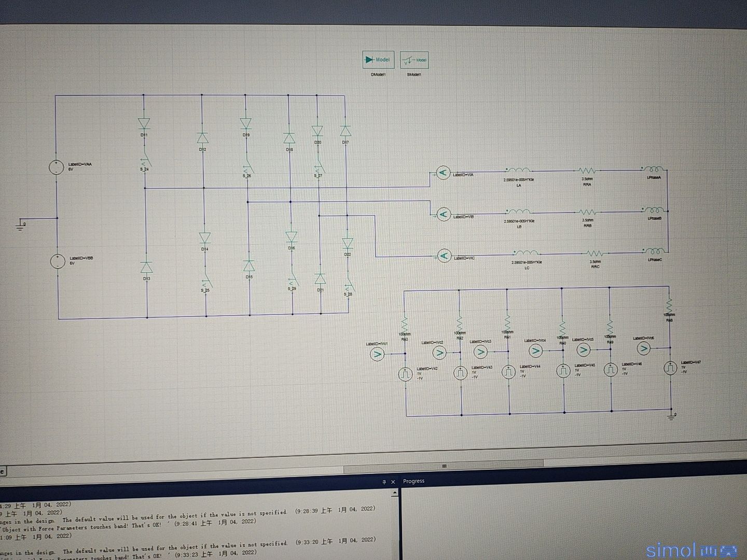Select pulse source V46
747x560 pixels.
coord(611,370)
